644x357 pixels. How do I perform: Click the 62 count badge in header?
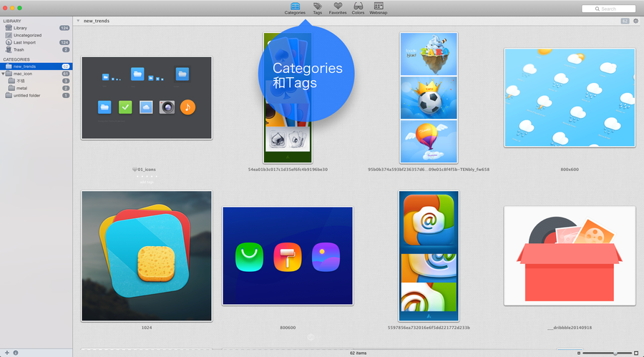click(x=625, y=21)
